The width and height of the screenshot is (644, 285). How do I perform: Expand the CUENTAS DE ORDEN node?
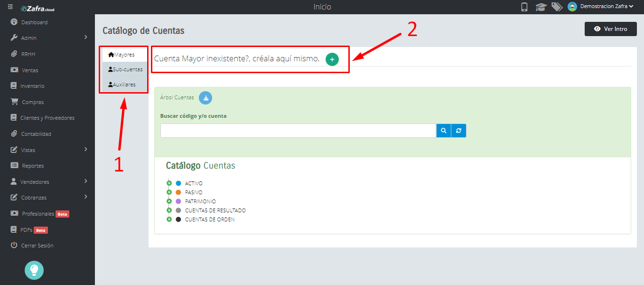(x=169, y=219)
